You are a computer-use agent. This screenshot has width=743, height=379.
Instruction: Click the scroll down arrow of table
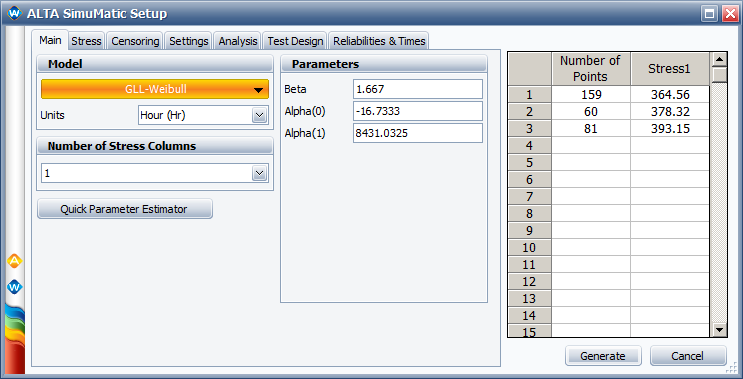point(719,330)
